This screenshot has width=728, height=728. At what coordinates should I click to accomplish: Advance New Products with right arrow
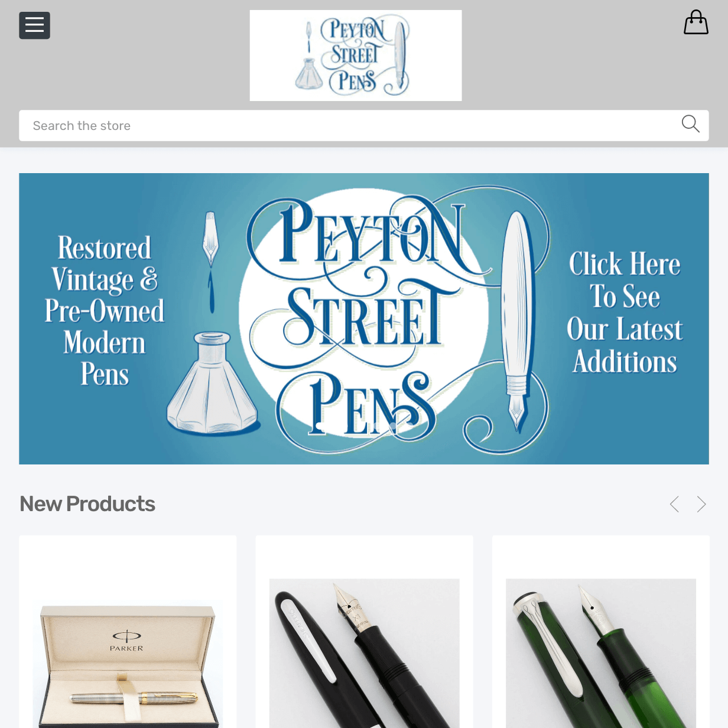(x=701, y=504)
